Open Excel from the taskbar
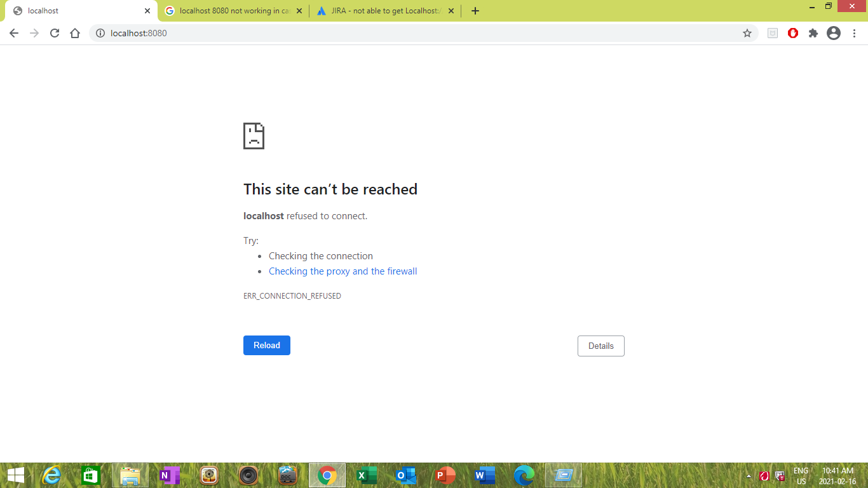Viewport: 868px width, 488px height. point(367,475)
